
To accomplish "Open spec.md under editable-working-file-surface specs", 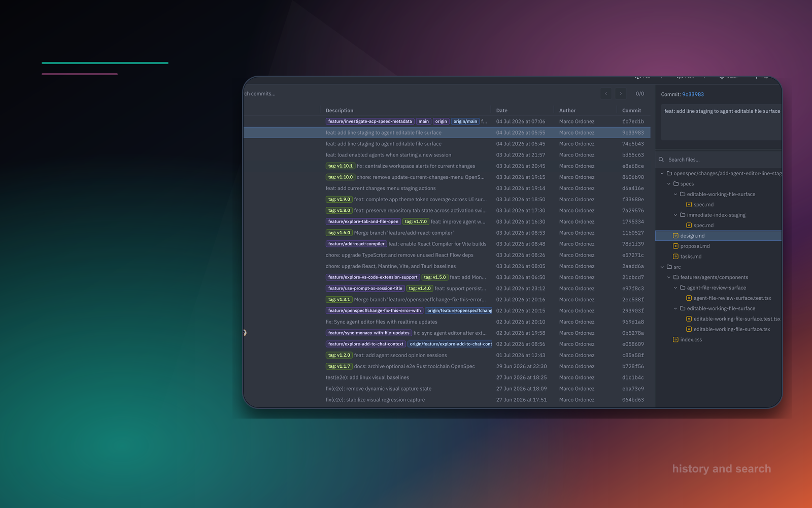I will pyautogui.click(x=703, y=205).
